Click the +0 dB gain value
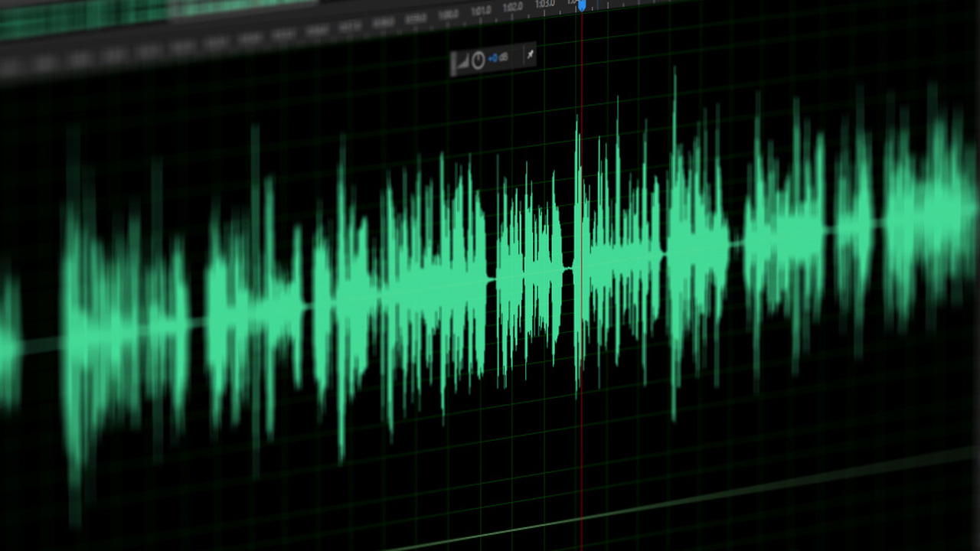 click(x=498, y=57)
